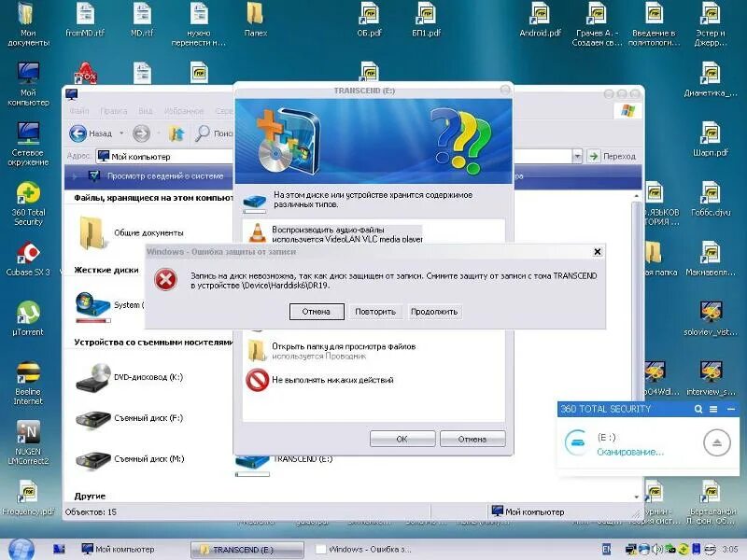Launch Beeline Internet desktop shortcut
Viewport: 747px width, 560px height.
click(x=28, y=384)
